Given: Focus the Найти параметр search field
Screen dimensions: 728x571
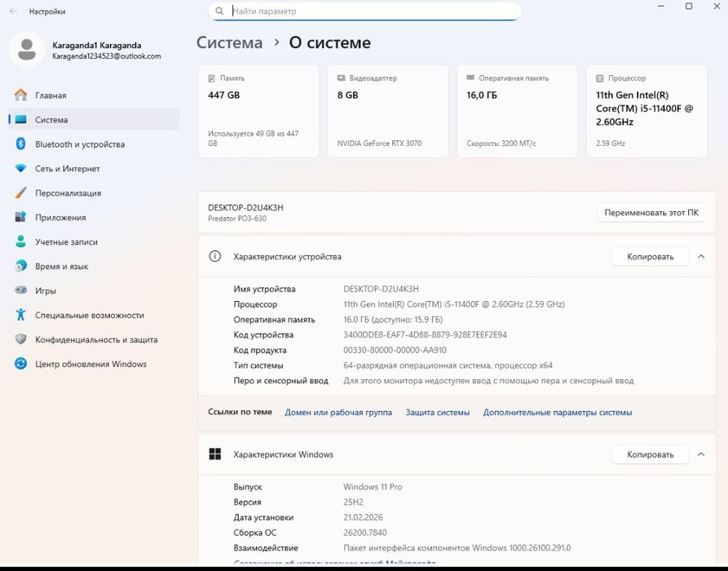Looking at the screenshot, I should pyautogui.click(x=371, y=11).
